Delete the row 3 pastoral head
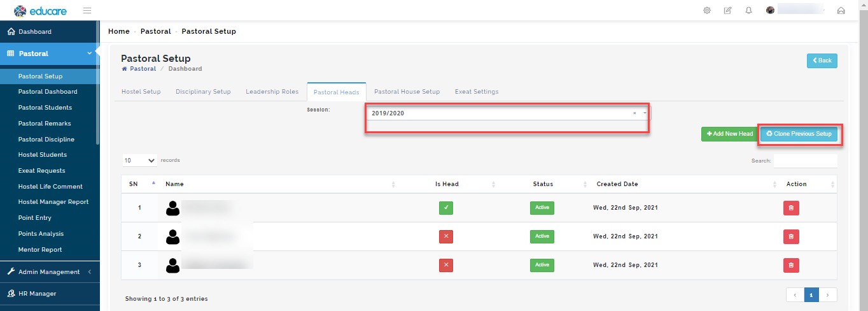The width and height of the screenshot is (868, 311). (x=791, y=265)
